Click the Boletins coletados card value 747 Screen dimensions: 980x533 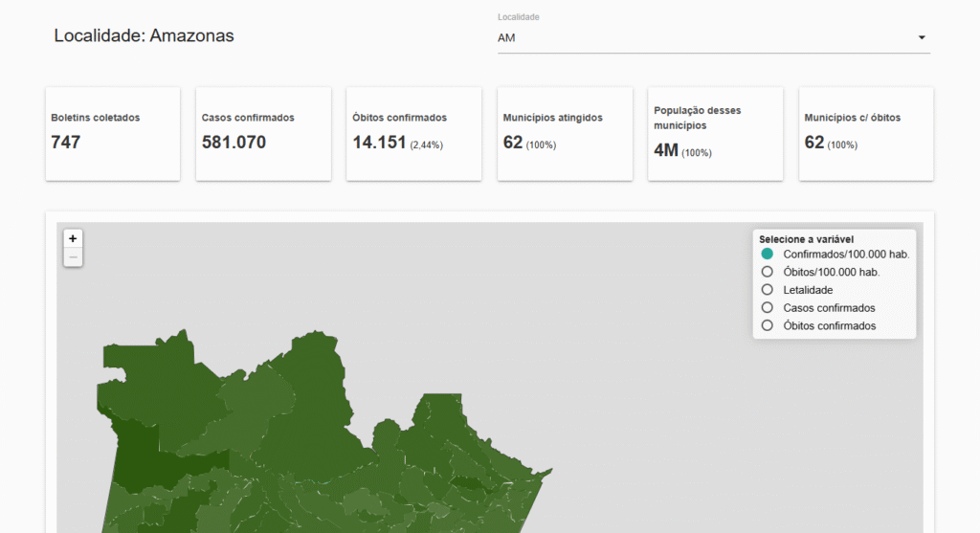point(66,143)
